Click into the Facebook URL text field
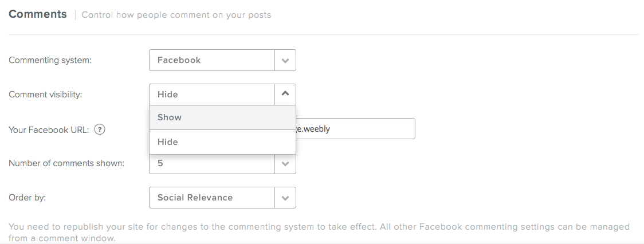Image resolution: width=644 pixels, height=244 pixels. 355,129
